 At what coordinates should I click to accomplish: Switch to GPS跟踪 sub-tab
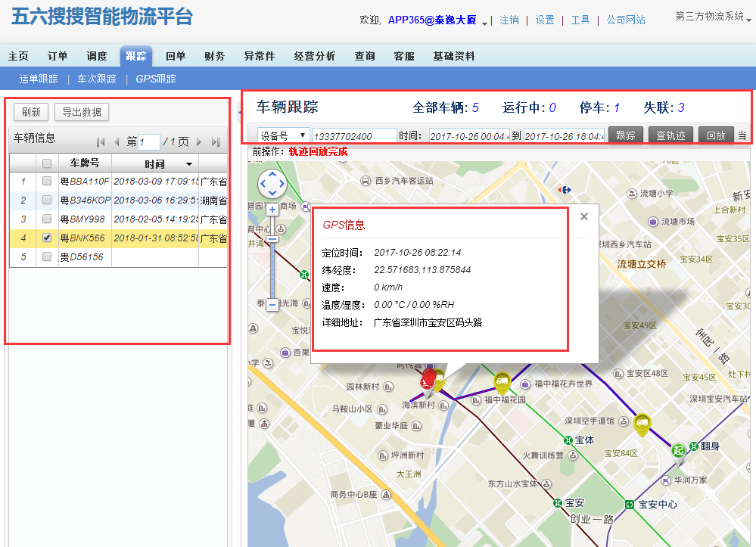coord(155,79)
